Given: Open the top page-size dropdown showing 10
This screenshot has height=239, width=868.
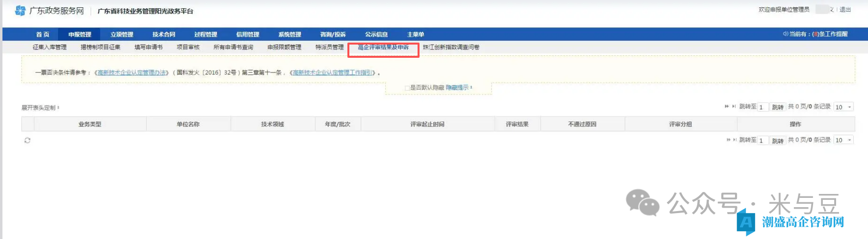Looking at the screenshot, I should tap(843, 107).
